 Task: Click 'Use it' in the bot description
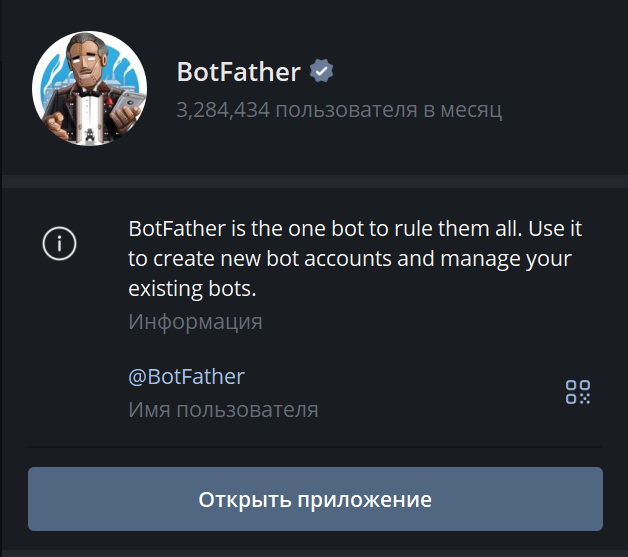tap(555, 229)
